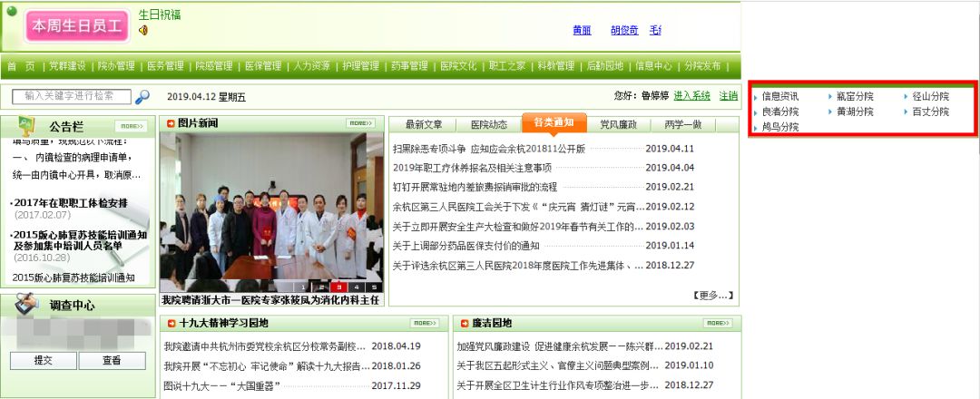Image resolution: width=980 pixels, height=399 pixels.
Task: Open notice 扫黑除恶专项斗争 应知应会
Action: pyautogui.click(x=489, y=149)
